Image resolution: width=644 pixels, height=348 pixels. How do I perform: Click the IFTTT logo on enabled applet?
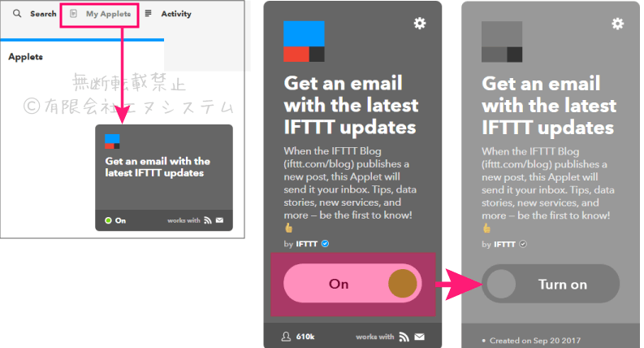[304, 41]
